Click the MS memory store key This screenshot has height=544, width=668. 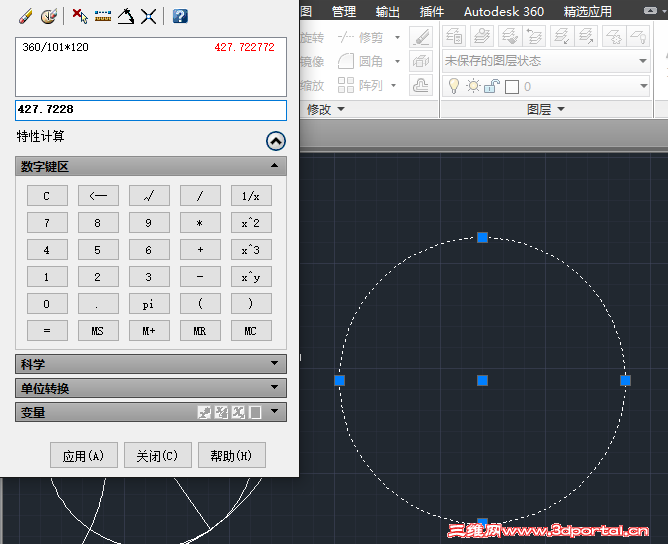coord(98,331)
